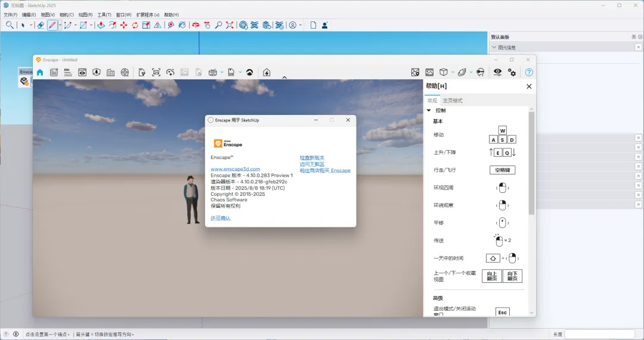Collapse the 图元信息 panel header

494,47
